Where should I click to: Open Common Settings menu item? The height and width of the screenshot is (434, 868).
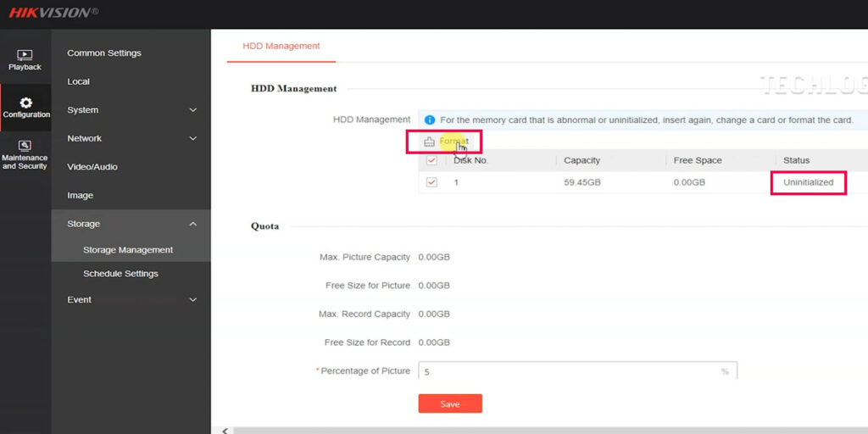pyautogui.click(x=104, y=53)
